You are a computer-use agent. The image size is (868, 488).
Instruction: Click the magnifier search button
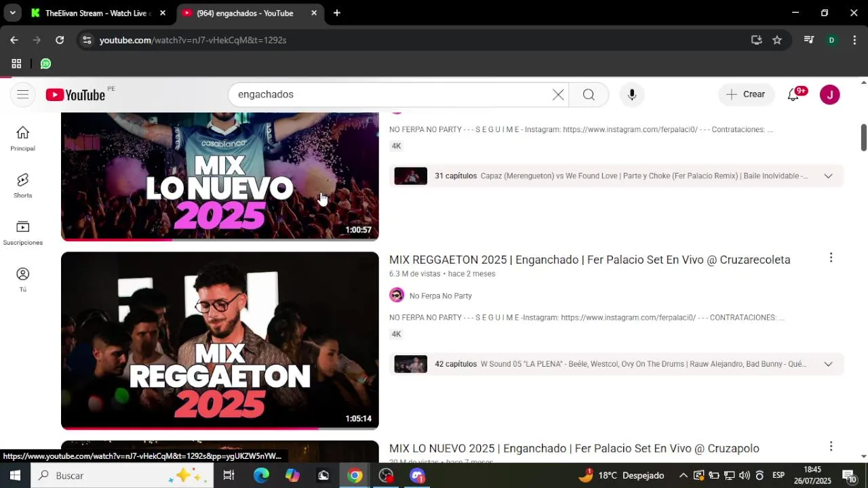589,95
